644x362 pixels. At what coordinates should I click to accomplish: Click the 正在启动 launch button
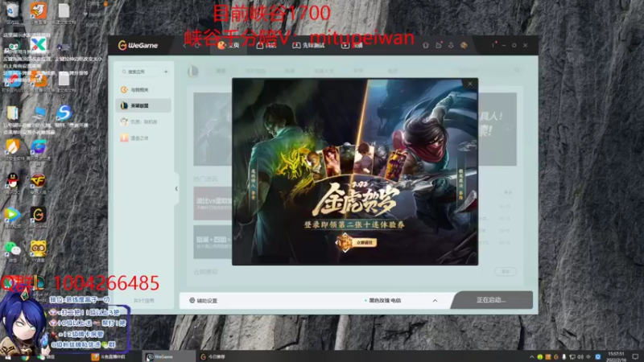(491, 300)
